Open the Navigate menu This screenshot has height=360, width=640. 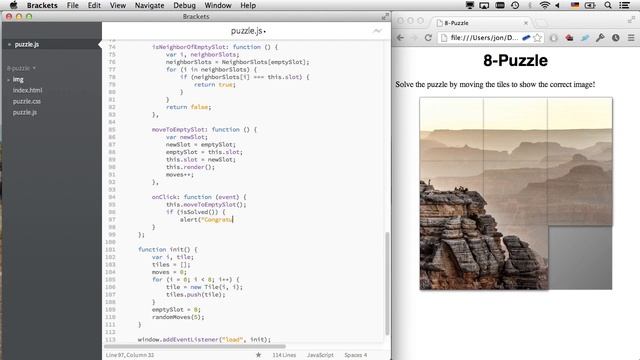tap(149, 5)
